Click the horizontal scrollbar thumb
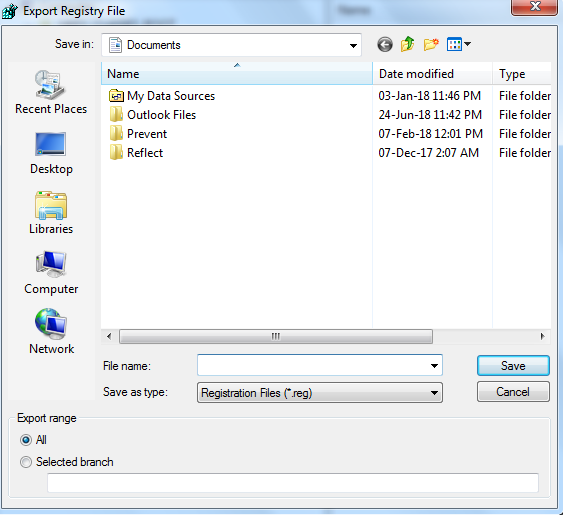 (x=276, y=337)
